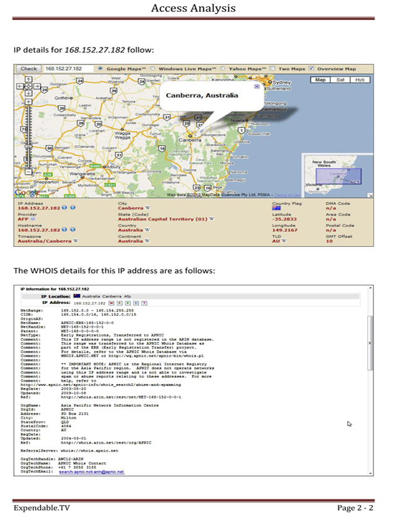Click the R icon in WHOIS IP Address row

(120, 303)
